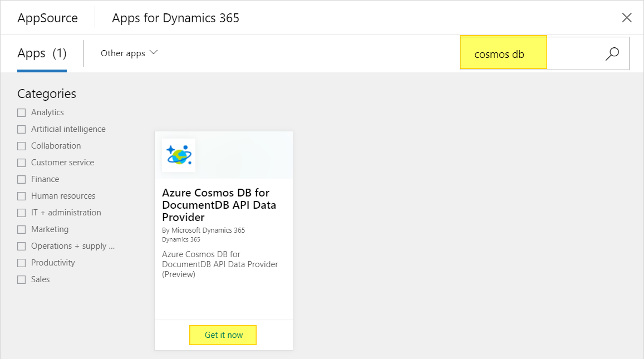Click the magnifying glass search icon
The height and width of the screenshot is (359, 644).
(612, 53)
